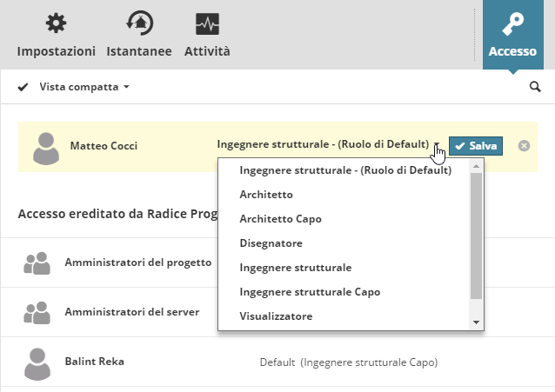Expand the Vista compatta dropdown
The image size is (555, 392).
point(85,87)
